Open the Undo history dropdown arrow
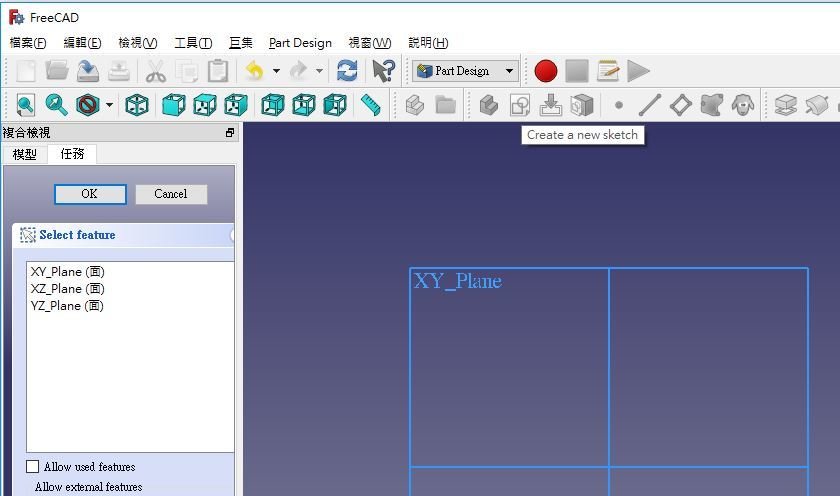The width and height of the screenshot is (840, 496). pos(276,71)
